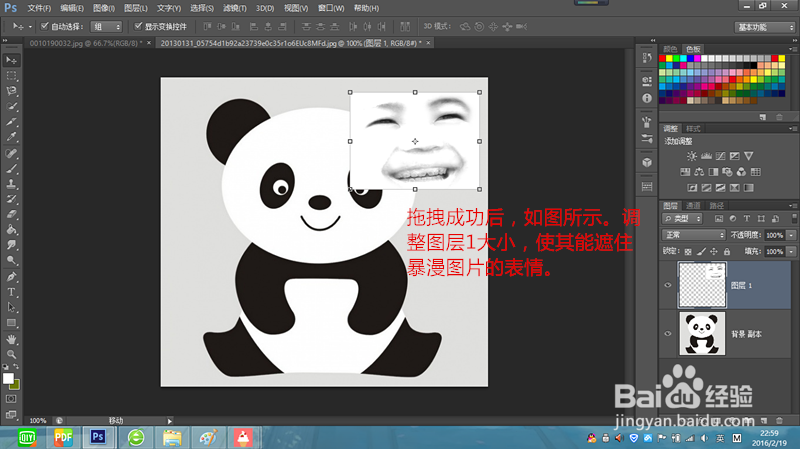Screen dimensions: 800x449
Task: Toggle lock position icon
Action: click(x=714, y=252)
